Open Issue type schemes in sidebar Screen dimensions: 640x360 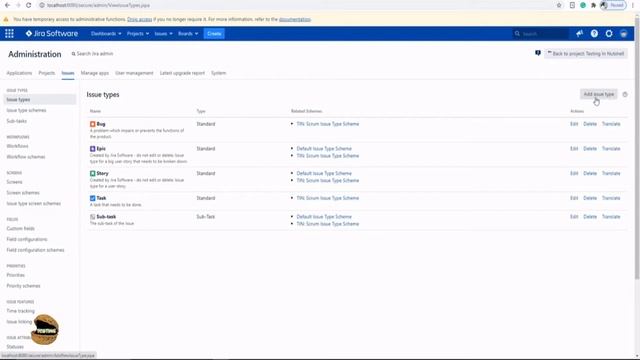pos(27,110)
